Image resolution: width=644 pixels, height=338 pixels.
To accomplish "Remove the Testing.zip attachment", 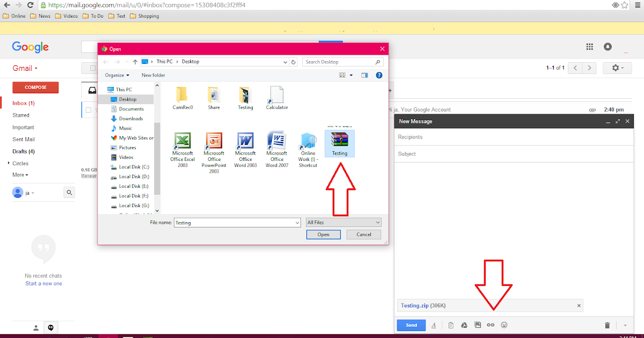I will [579, 306].
